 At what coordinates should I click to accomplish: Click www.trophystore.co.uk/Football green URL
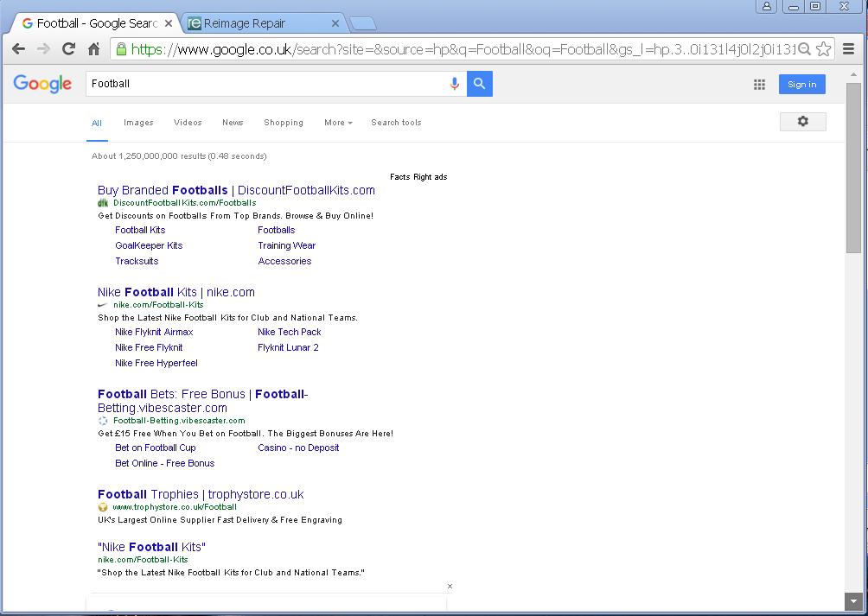click(175, 507)
